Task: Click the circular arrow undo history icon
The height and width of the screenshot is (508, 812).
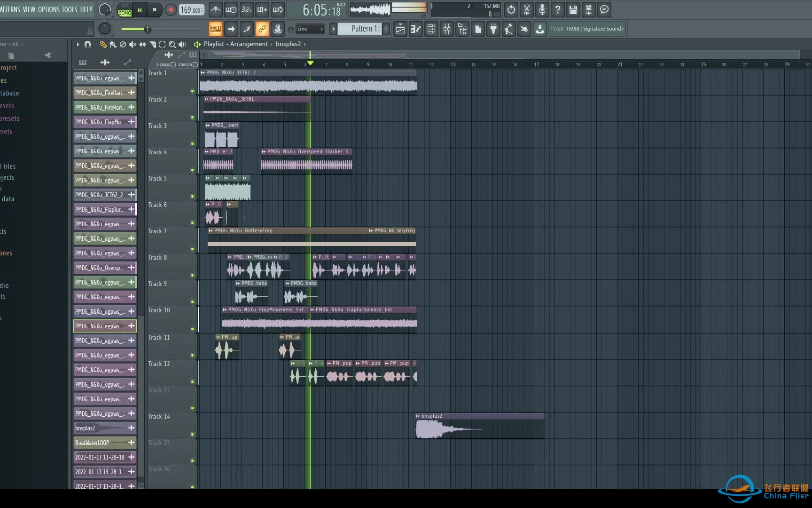Action: [x=511, y=9]
